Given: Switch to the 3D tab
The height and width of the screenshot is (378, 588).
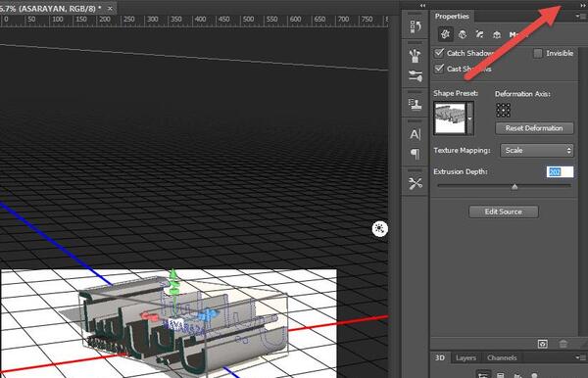Looking at the screenshot, I should click(x=440, y=357).
